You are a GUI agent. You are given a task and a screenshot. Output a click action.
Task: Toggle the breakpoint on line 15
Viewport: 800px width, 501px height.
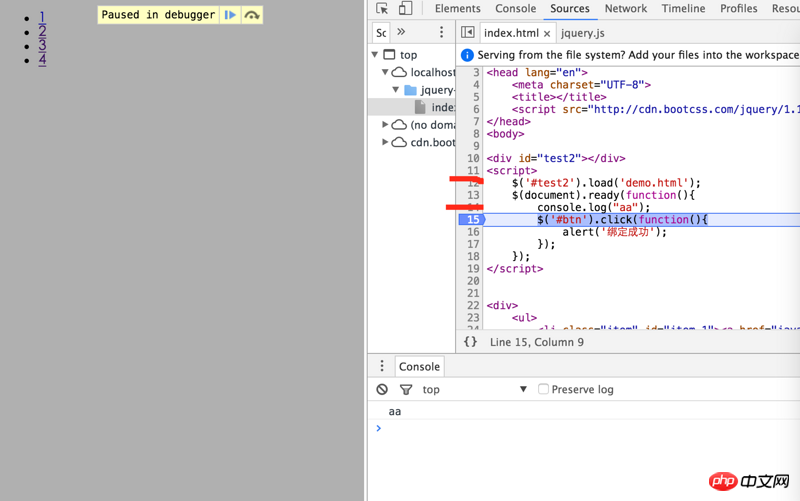473,220
